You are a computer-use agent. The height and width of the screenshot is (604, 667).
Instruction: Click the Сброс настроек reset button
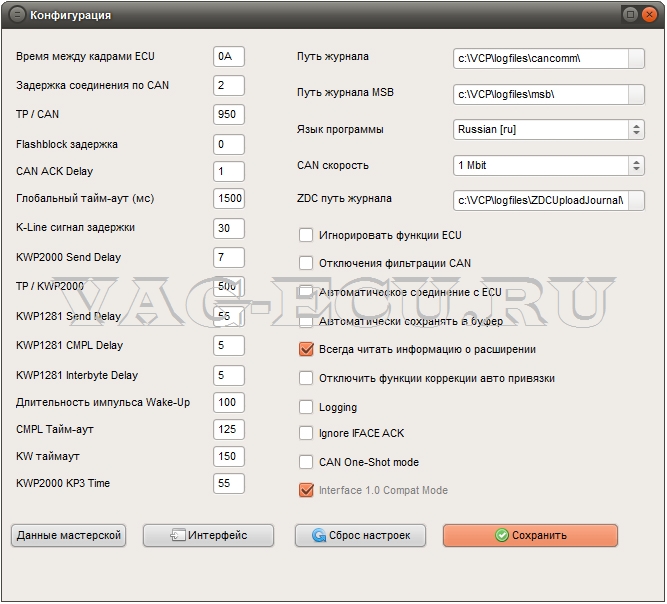coord(360,535)
